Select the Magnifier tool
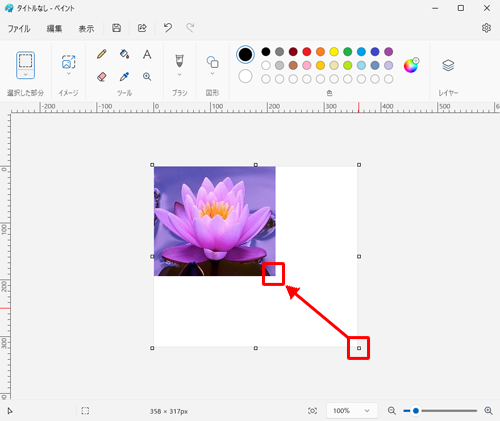The image size is (500, 421). pos(147,77)
